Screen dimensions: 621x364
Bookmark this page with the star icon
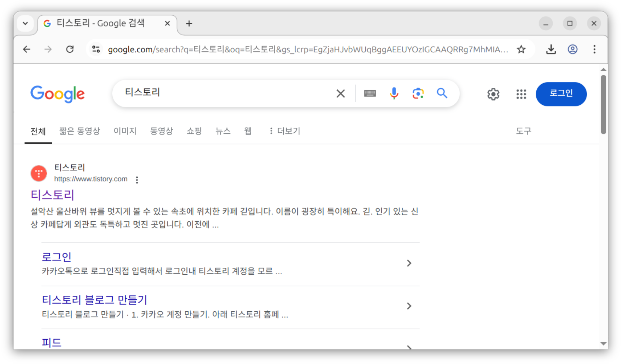[521, 49]
